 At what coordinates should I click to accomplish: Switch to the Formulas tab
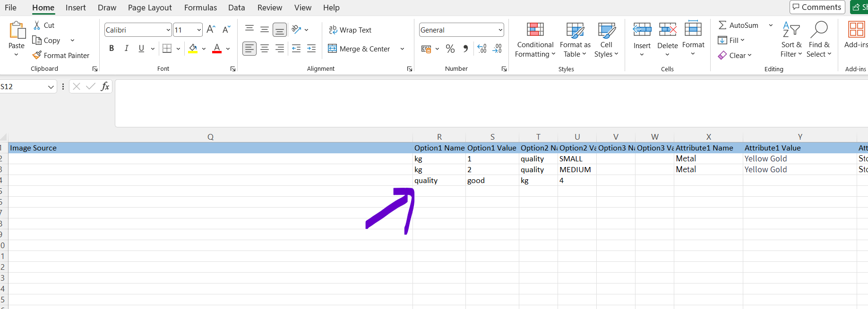coord(200,8)
